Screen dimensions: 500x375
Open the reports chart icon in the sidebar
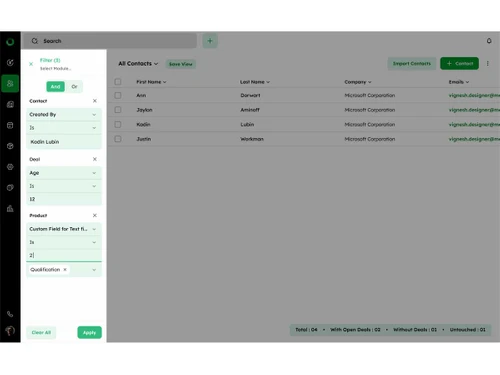[10, 209]
